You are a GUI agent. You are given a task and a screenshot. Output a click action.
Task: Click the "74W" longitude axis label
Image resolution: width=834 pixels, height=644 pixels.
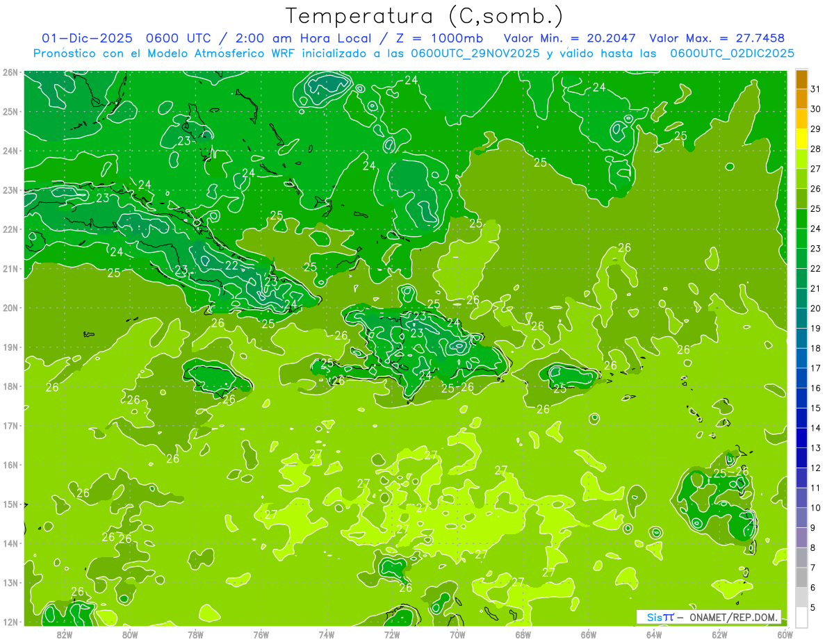[326, 634]
